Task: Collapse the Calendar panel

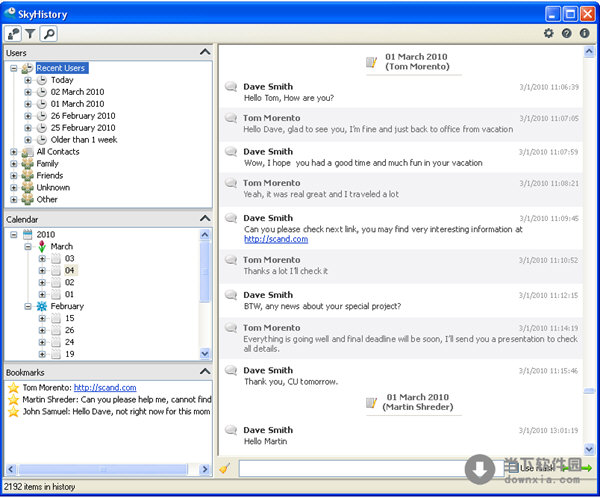Action: [x=205, y=219]
